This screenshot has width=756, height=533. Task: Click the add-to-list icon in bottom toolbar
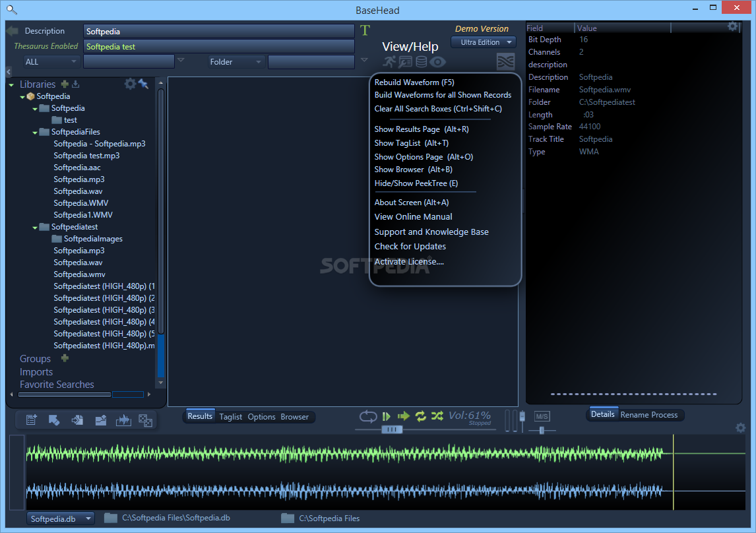pyautogui.click(x=32, y=420)
